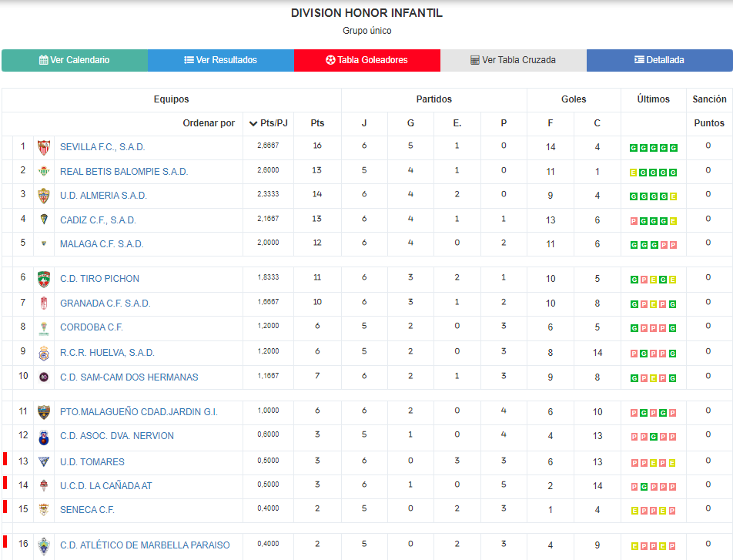Click Seneca C.F.'s first yellow E badge
The image size is (733, 560).
[634, 511]
